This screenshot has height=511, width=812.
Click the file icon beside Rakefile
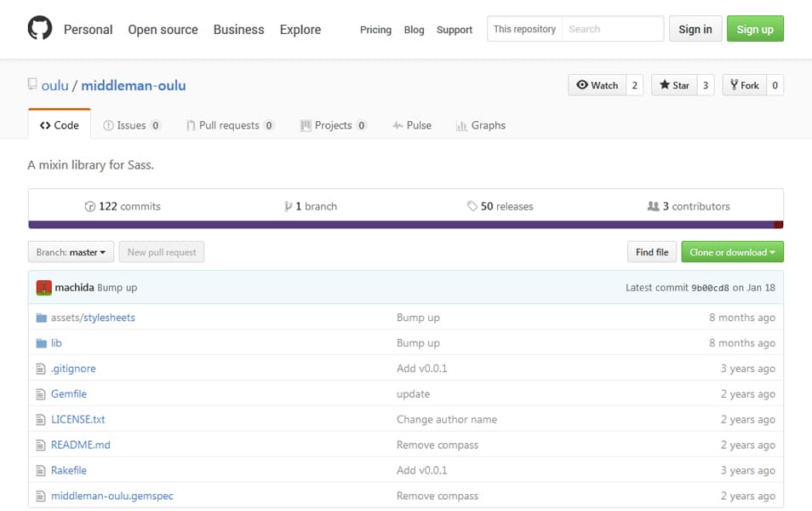click(40, 471)
